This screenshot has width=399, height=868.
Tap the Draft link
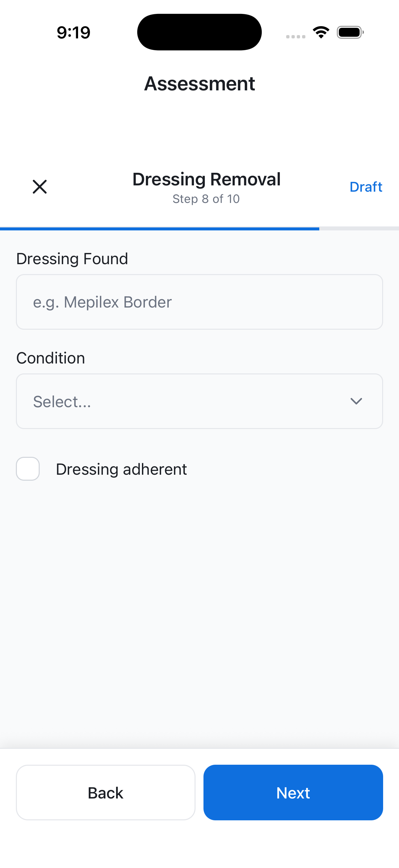[366, 187]
